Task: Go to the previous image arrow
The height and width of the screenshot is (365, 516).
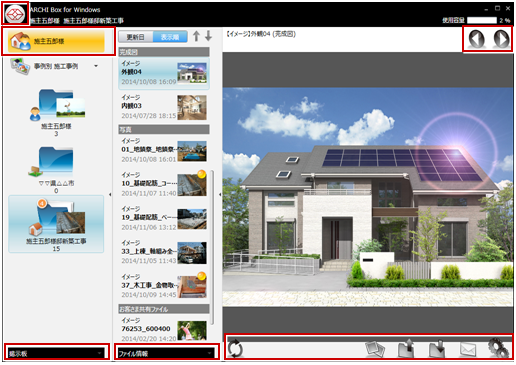Action: (x=476, y=39)
